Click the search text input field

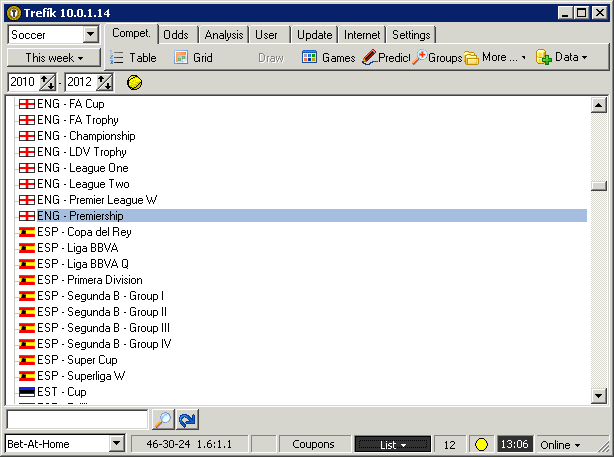(x=77, y=419)
